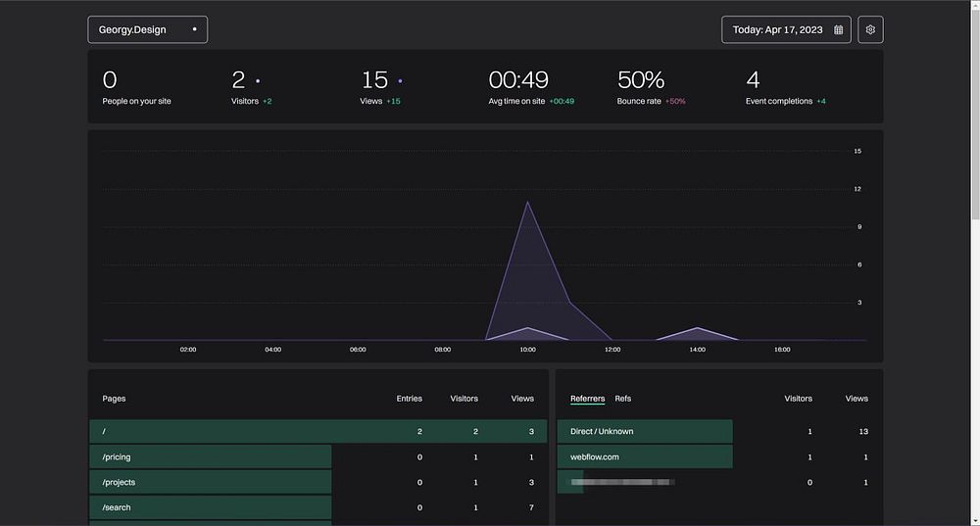Open the /projects page row

click(318, 482)
